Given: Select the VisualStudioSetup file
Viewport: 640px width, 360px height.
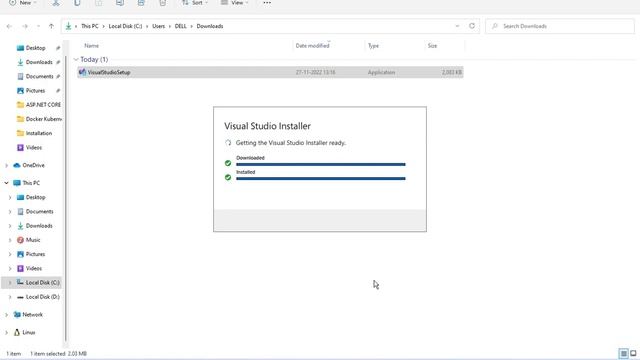Looking at the screenshot, I should 270,72.
